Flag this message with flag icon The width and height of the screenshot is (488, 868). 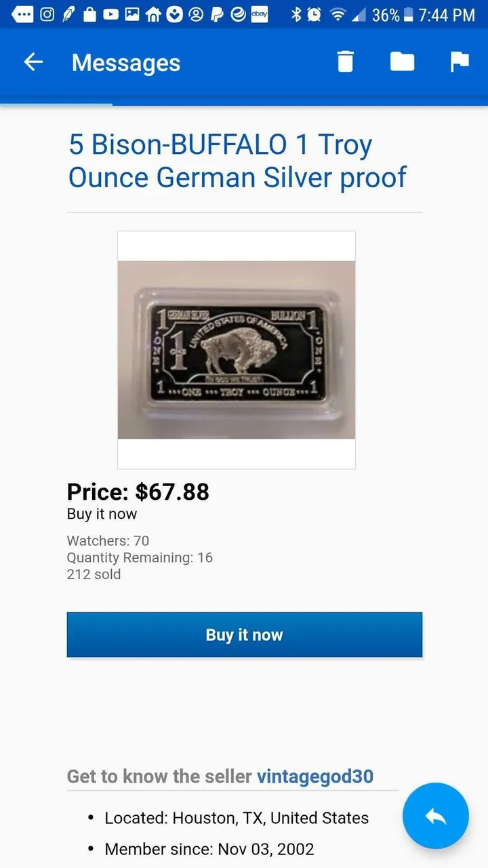coord(460,62)
